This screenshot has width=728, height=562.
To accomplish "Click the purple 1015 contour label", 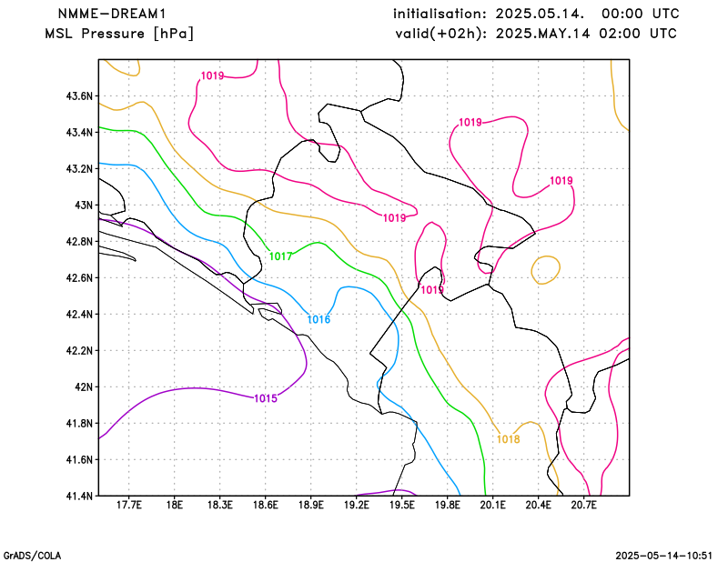I will (266, 398).
